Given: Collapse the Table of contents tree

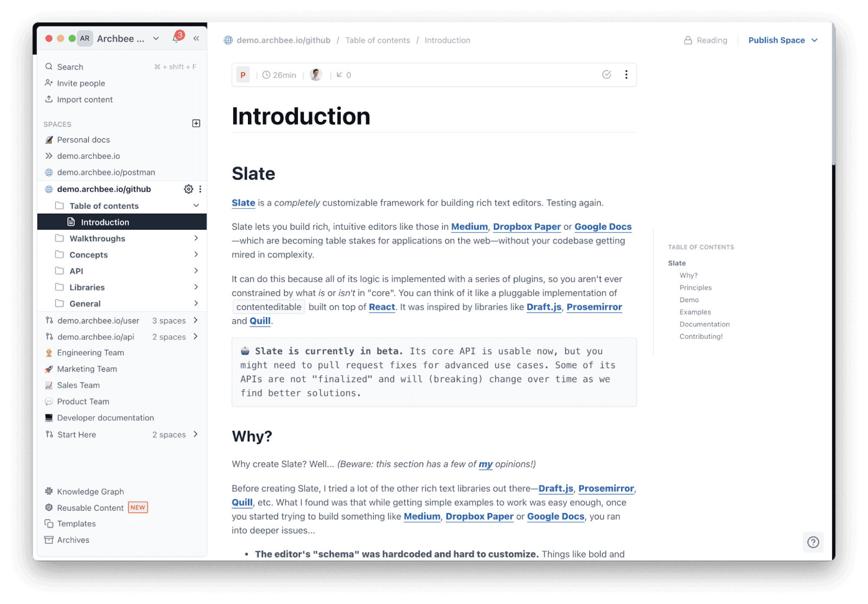Looking at the screenshot, I should pos(196,205).
